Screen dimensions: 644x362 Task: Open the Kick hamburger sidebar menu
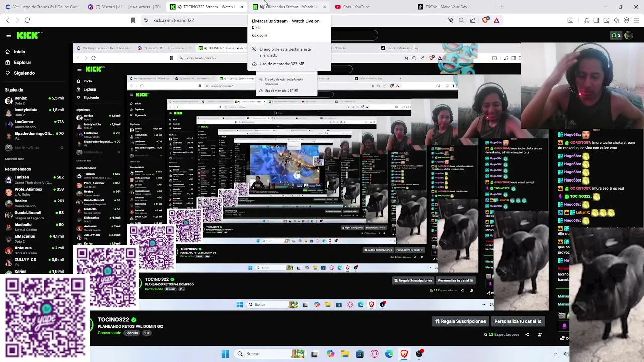[8, 35]
